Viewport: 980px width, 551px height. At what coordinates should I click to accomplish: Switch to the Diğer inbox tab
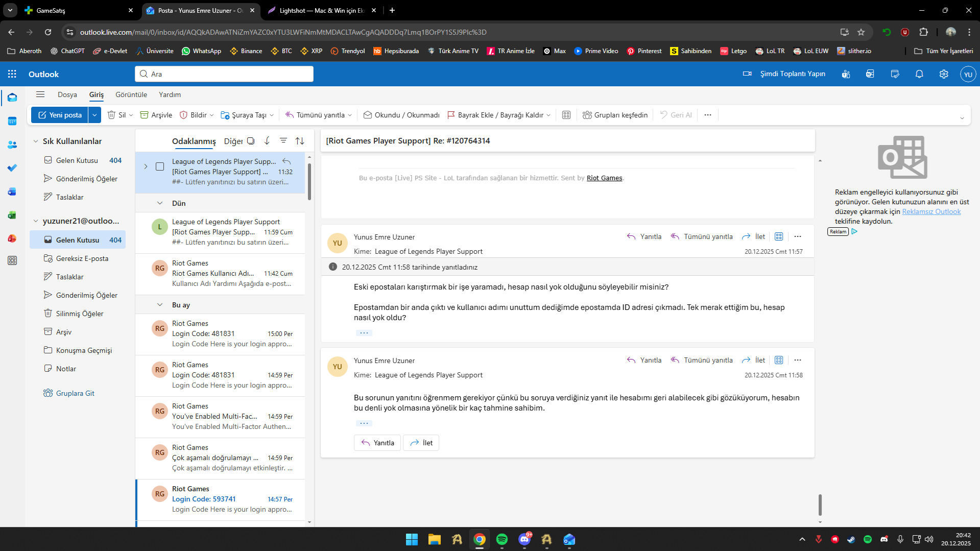[233, 141]
